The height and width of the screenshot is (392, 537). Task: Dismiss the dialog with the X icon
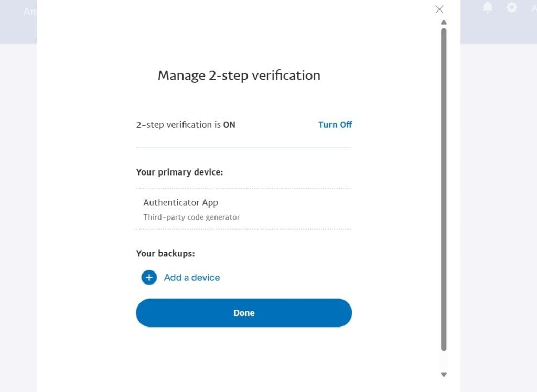tap(438, 9)
